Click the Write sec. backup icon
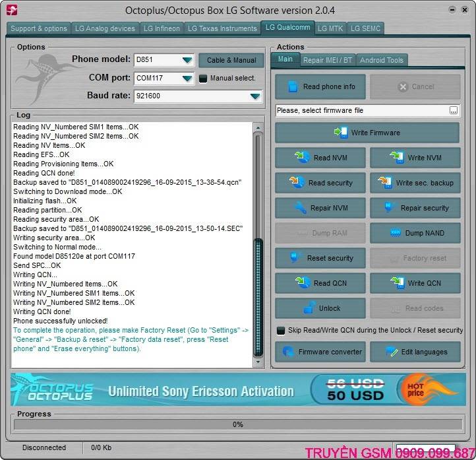The image size is (476, 460). 385,182
